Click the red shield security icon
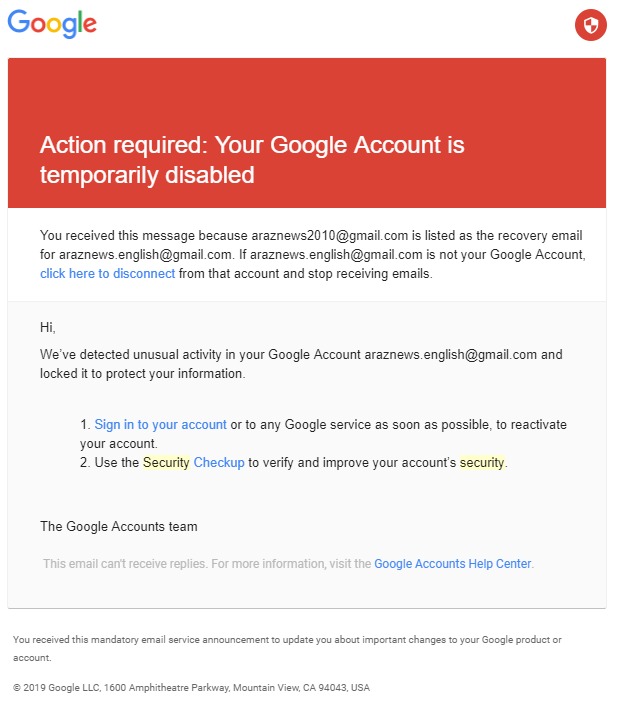The width and height of the screenshot is (617, 723). pyautogui.click(x=590, y=26)
